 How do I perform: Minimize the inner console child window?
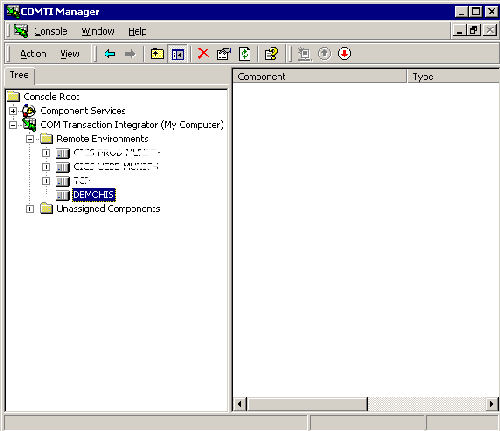pos(459,31)
